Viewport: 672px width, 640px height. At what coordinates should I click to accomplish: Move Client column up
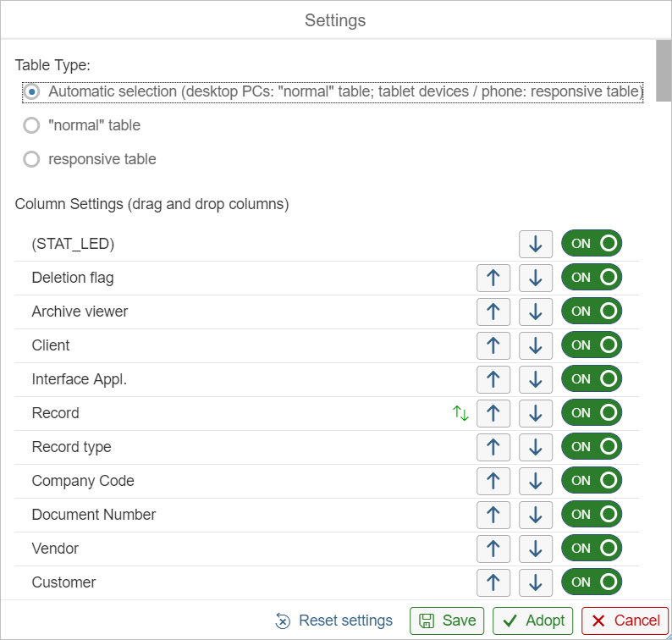tap(493, 345)
